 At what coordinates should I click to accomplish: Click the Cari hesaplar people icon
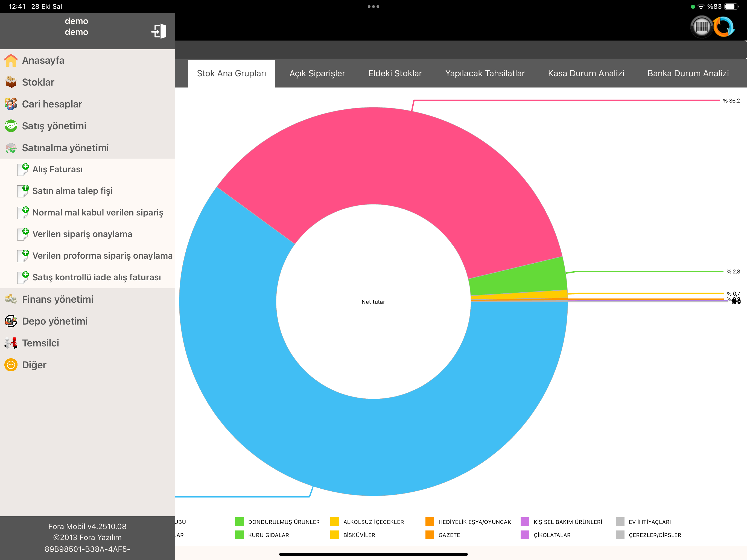[11, 104]
